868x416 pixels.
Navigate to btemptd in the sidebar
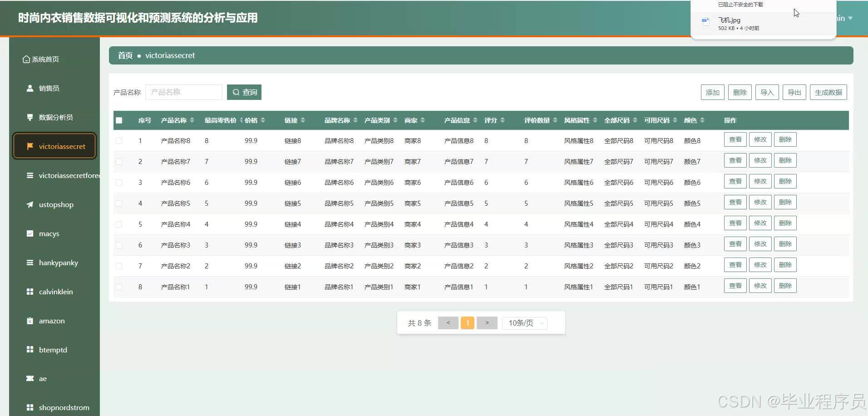[54, 350]
